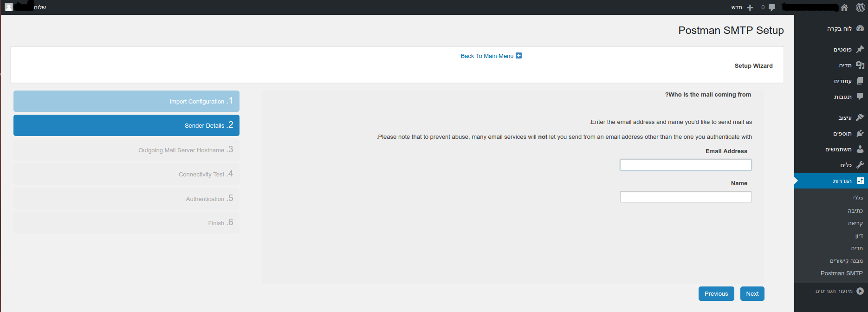The image size is (868, 312).
Task: Open Postman SMTP settings submenu item
Action: 841,273
